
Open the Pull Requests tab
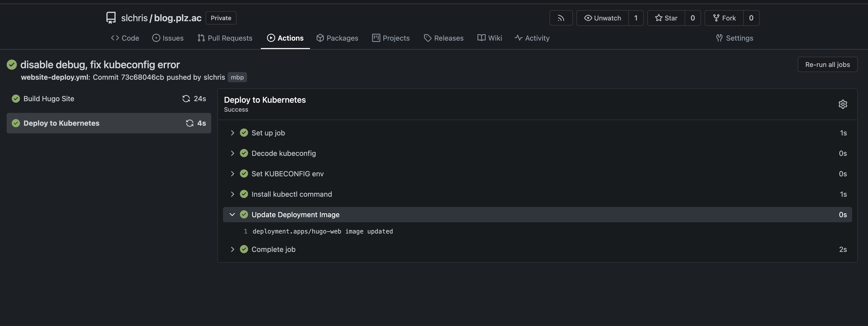click(x=225, y=38)
